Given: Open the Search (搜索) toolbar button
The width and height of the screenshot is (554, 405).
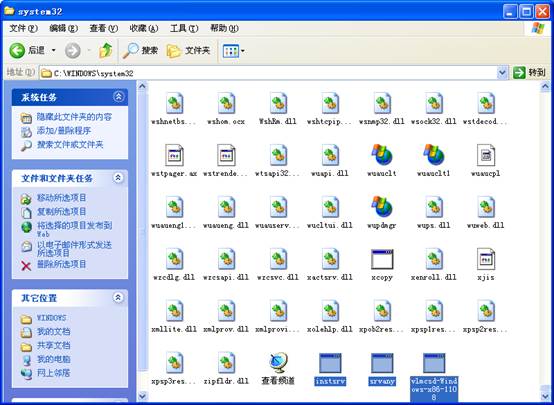Looking at the screenshot, I should [x=140, y=51].
